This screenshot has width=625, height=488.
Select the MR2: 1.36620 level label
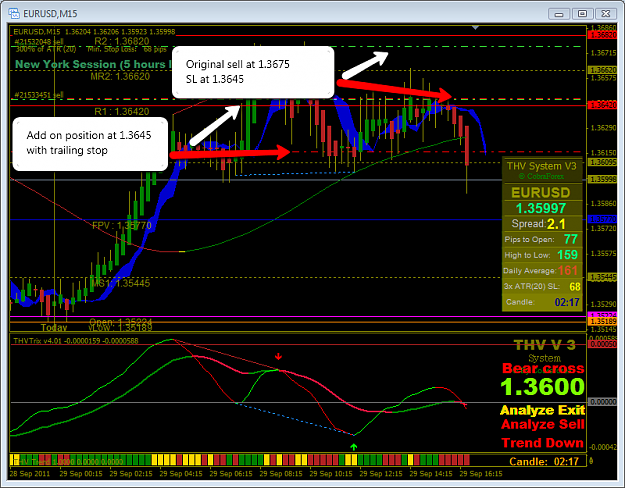(120, 76)
